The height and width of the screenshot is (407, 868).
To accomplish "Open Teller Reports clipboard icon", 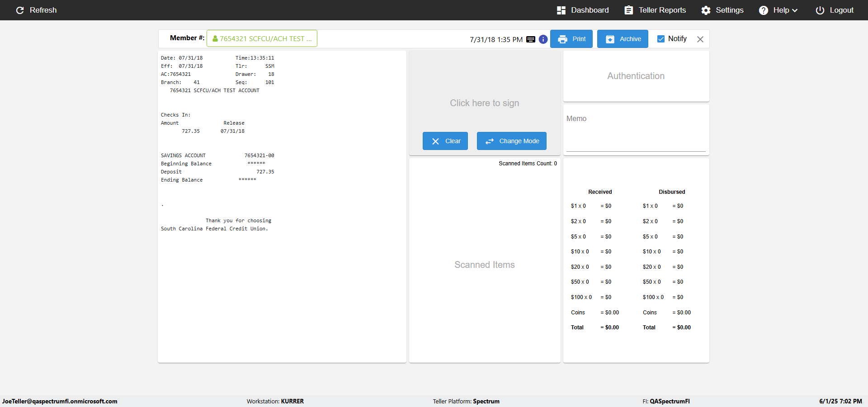I will pyautogui.click(x=628, y=10).
